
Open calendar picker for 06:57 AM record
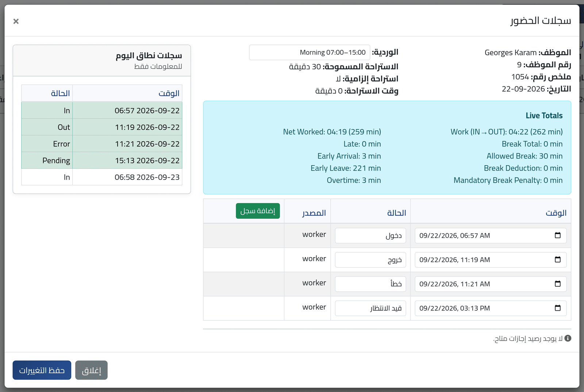(557, 235)
